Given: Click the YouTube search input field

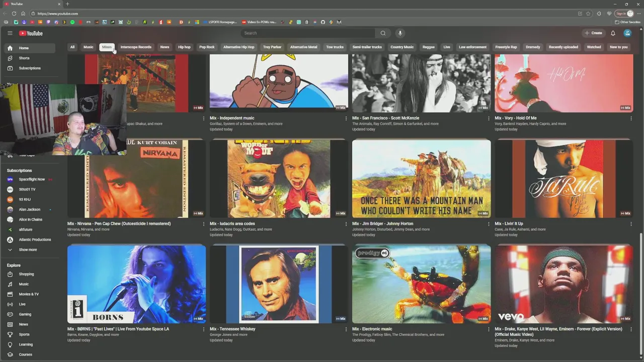Looking at the screenshot, I should point(308,33).
